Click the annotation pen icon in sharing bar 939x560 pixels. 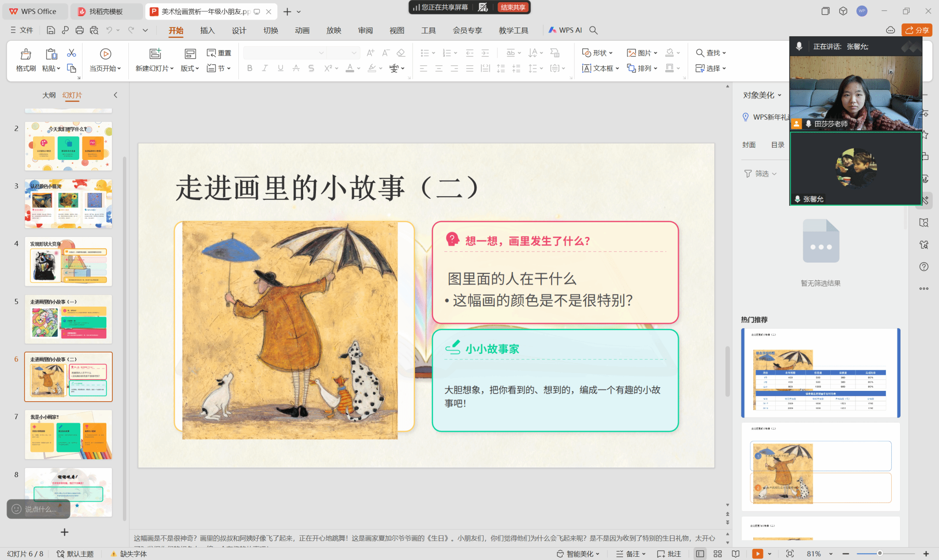pos(483,7)
